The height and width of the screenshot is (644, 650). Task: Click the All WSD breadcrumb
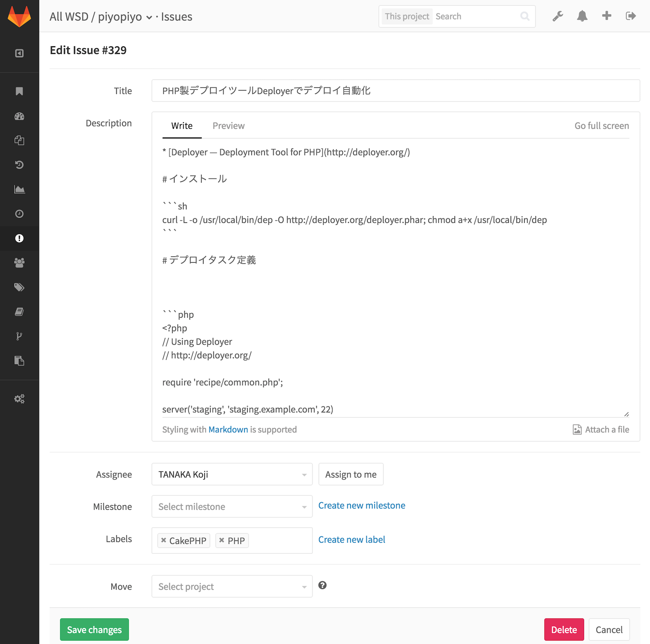coord(69,17)
